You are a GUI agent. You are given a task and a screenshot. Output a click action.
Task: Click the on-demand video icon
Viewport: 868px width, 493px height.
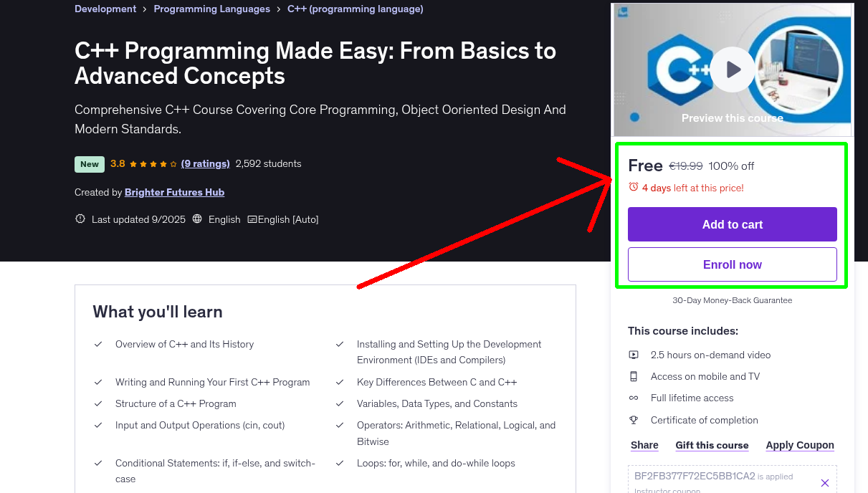tap(634, 354)
